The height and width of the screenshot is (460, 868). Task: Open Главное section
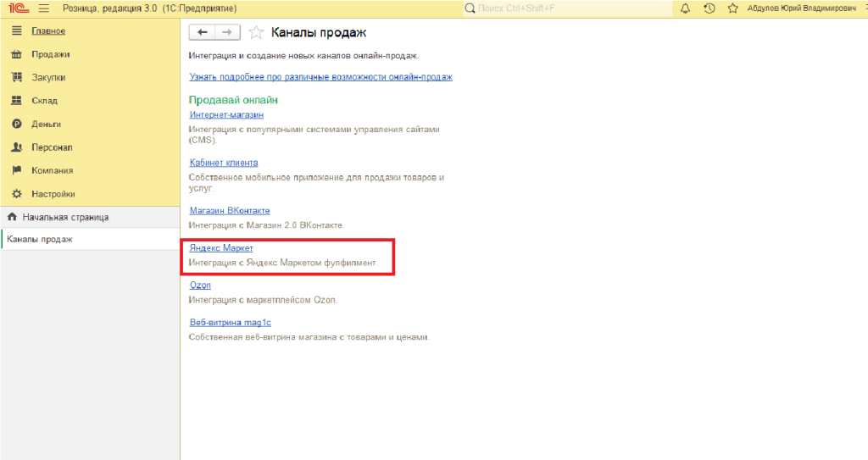click(48, 31)
